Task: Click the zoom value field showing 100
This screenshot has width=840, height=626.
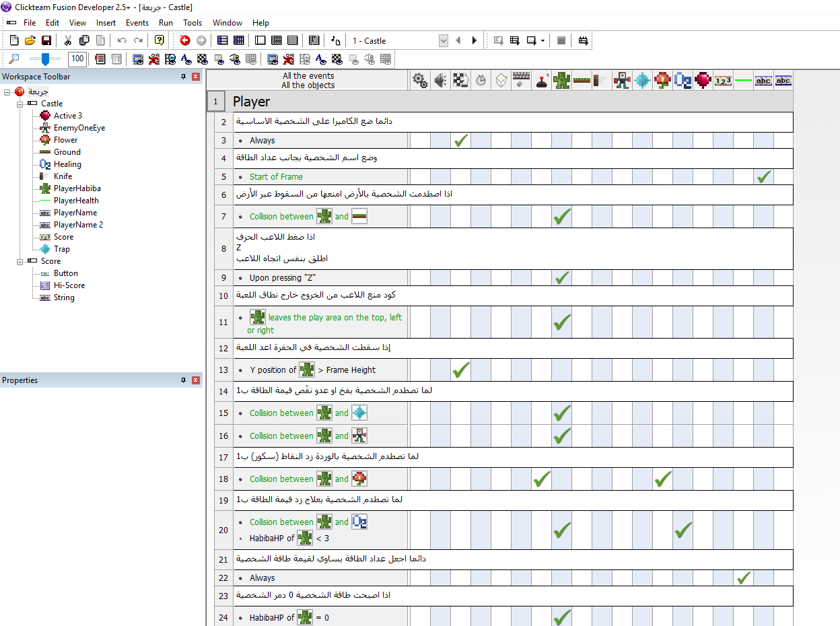Action: [x=77, y=59]
